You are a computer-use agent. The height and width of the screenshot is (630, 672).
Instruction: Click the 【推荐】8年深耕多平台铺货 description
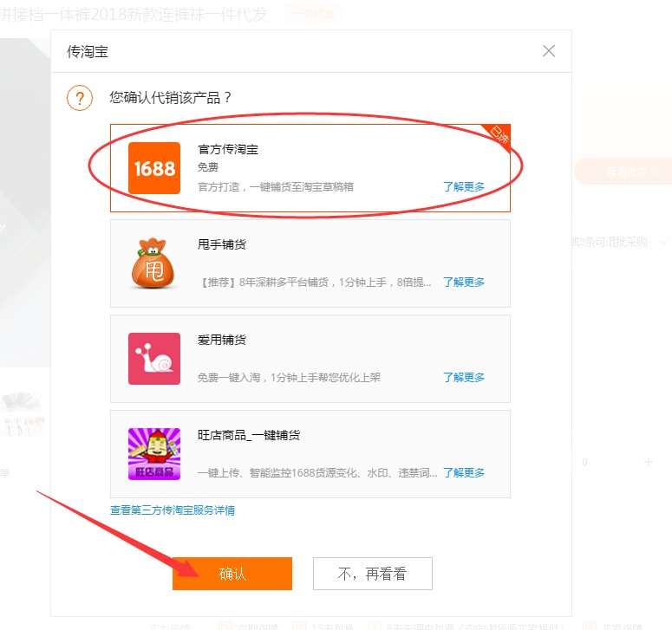click(x=316, y=283)
